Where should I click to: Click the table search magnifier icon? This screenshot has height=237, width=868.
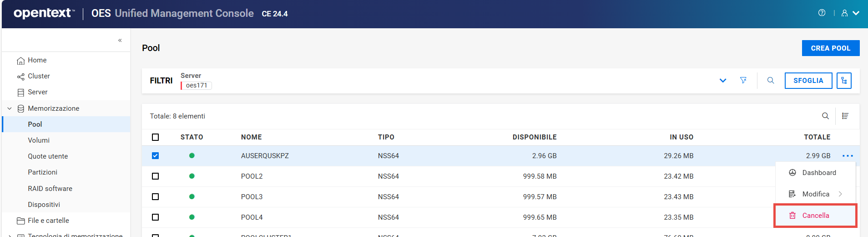click(x=825, y=116)
